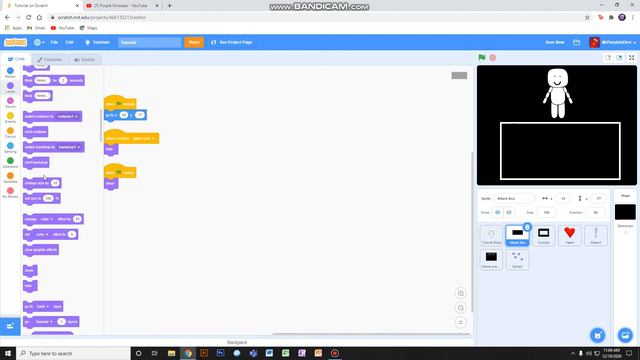
Task: Click the project title input field
Action: (x=149, y=42)
